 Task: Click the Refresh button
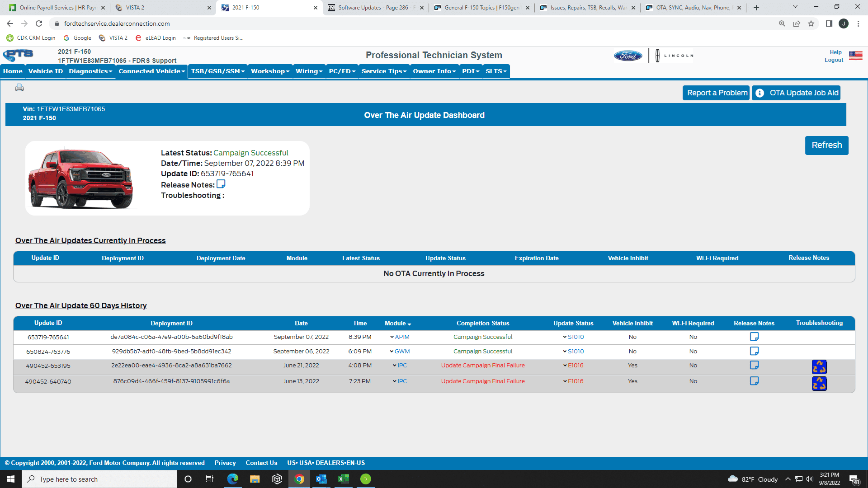(826, 145)
